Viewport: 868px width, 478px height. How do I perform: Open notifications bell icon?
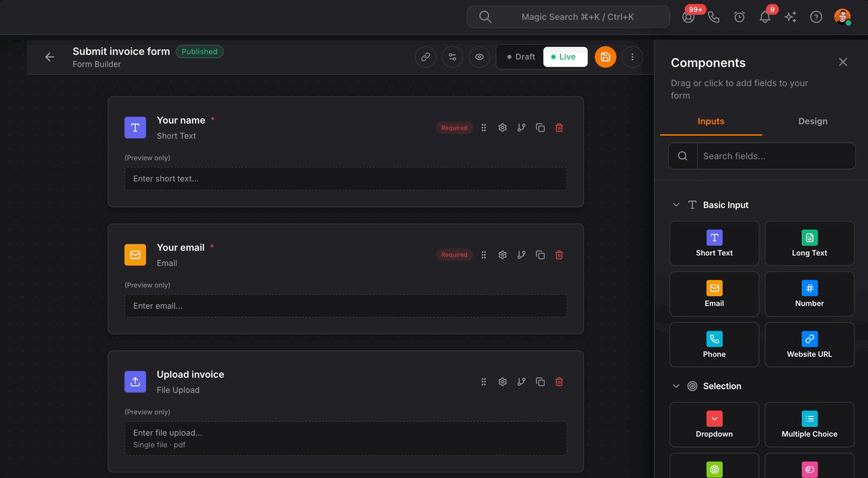[764, 18]
